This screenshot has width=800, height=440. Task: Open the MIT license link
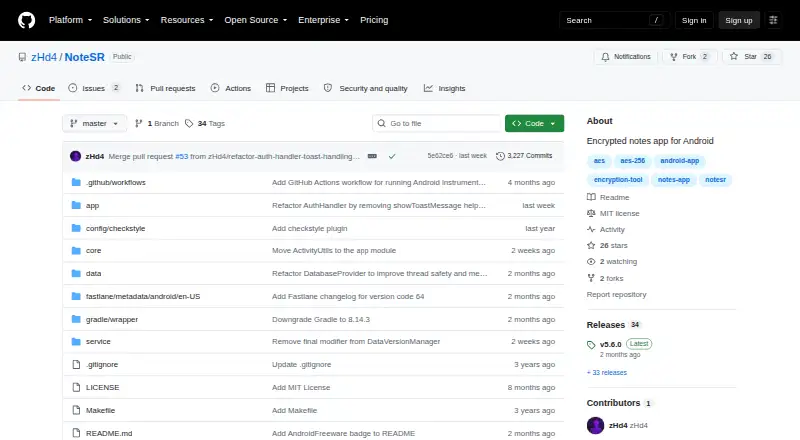(x=613, y=213)
